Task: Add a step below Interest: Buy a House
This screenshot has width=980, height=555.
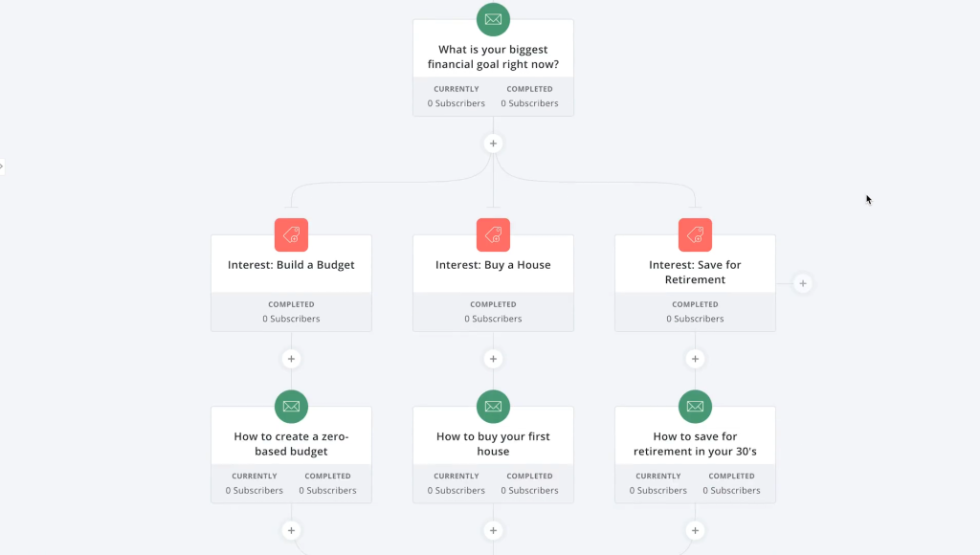Action: (x=493, y=359)
